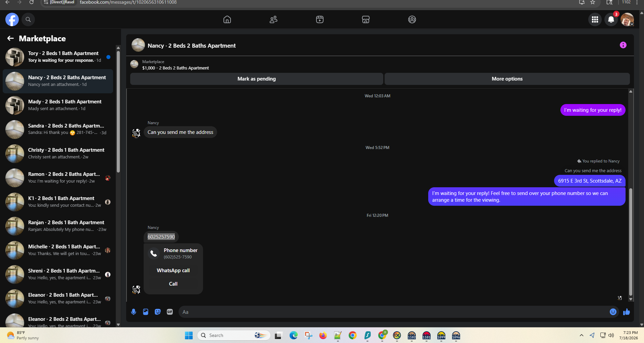644x343 pixels.
Task: Open the volume control in system tray
Action: [611, 335]
